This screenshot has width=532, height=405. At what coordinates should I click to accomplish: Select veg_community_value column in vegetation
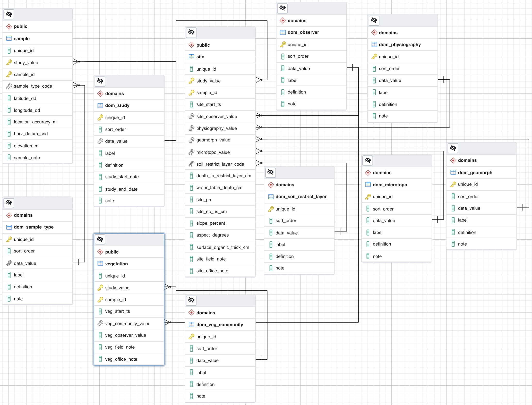pos(127,323)
